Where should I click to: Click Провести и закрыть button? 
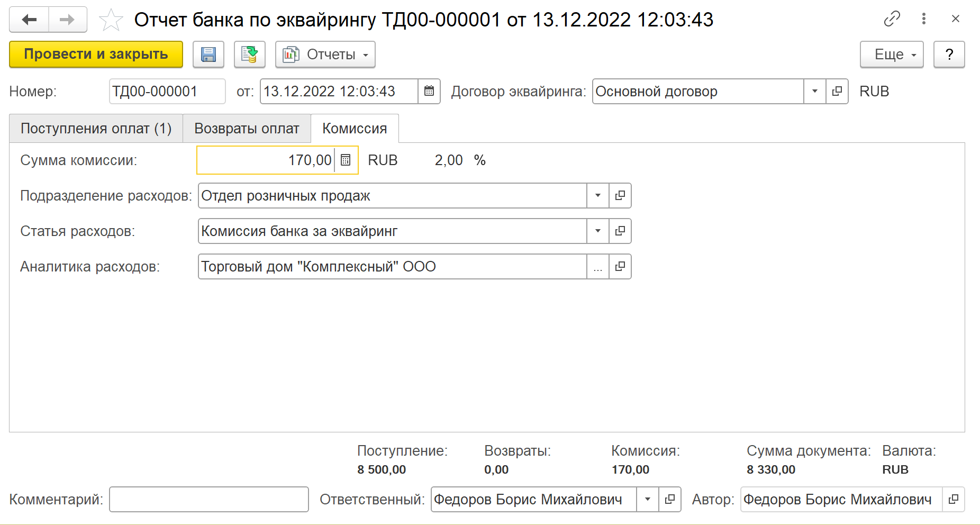(x=96, y=55)
